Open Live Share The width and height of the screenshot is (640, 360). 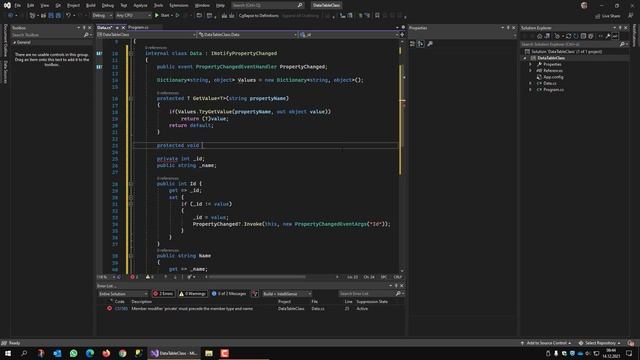click(608, 16)
